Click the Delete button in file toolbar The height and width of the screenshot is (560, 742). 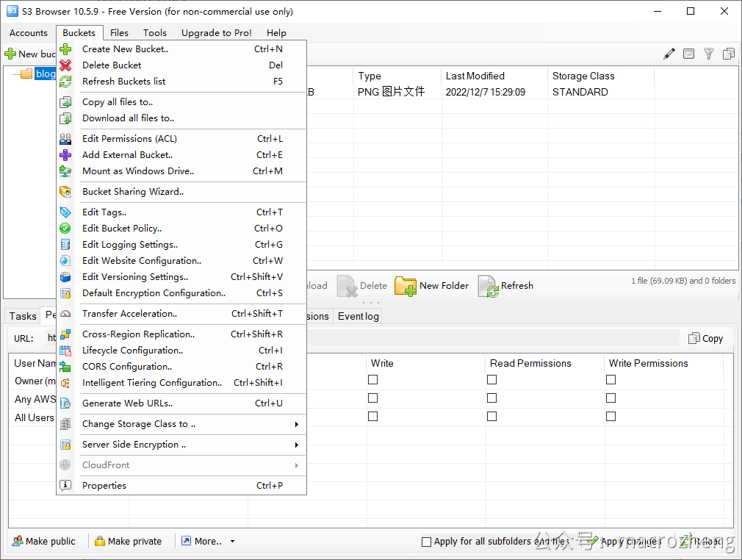[362, 286]
